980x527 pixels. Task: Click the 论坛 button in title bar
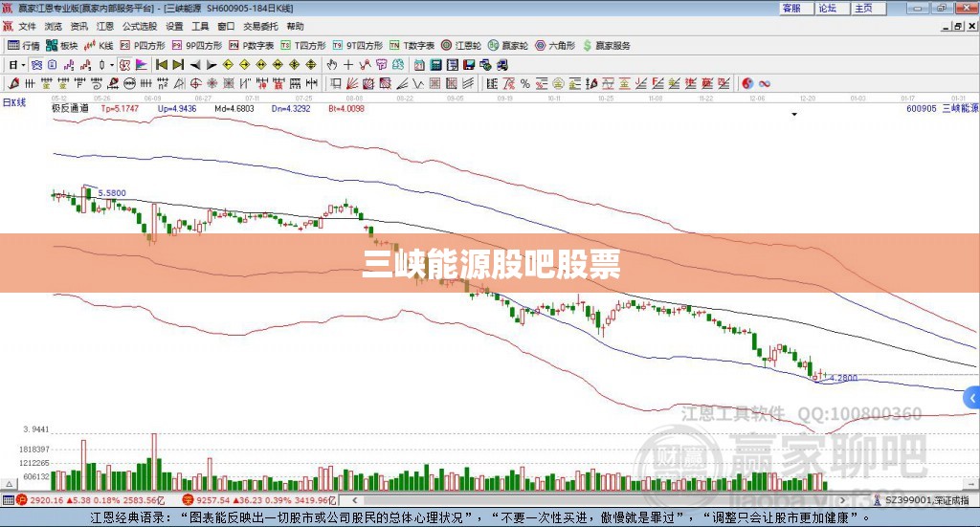point(832,8)
